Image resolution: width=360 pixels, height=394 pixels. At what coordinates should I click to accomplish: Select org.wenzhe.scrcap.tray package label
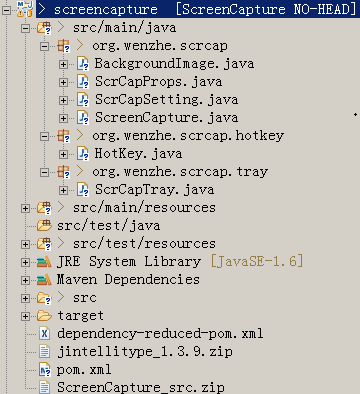180,172
